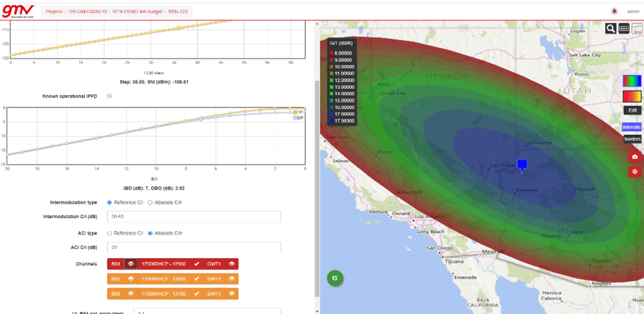Click the B03 channel label
644x314 pixels.
point(116,294)
